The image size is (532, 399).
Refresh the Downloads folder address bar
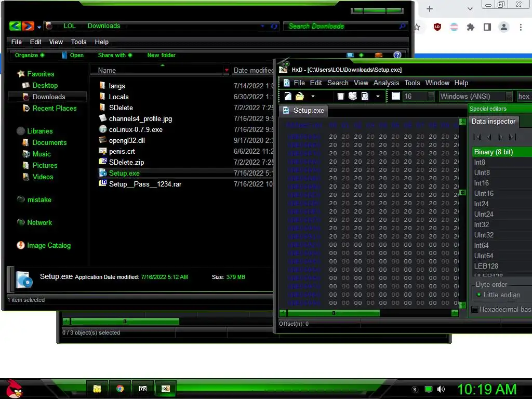[x=274, y=26]
